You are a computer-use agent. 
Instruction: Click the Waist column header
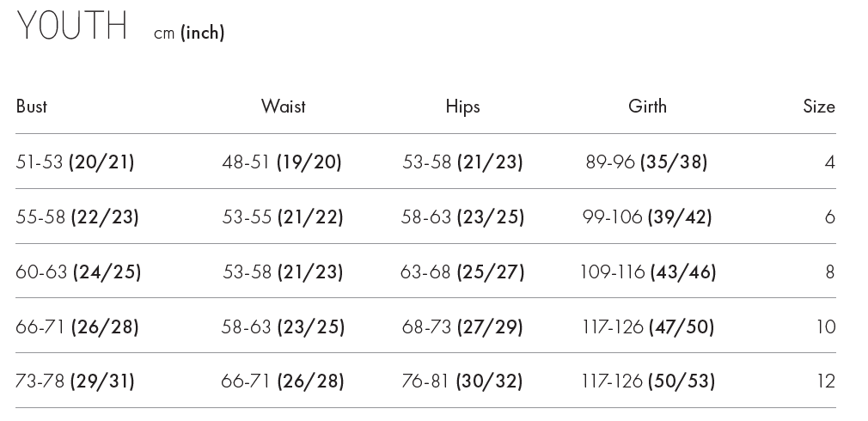[x=283, y=107]
